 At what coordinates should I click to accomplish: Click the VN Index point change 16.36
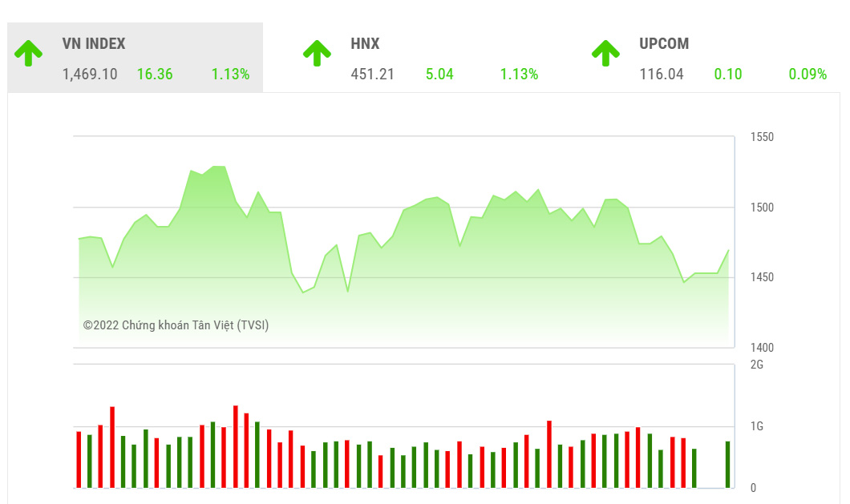[155, 75]
